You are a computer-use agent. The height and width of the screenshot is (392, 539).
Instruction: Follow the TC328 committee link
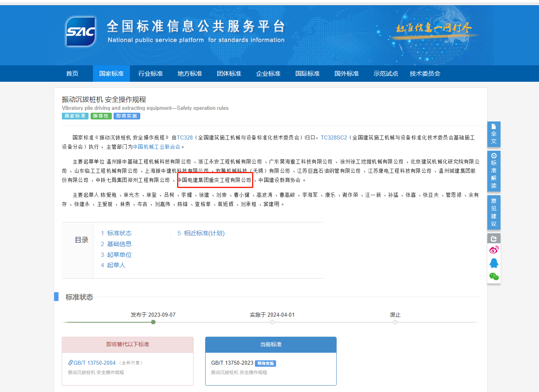point(185,137)
